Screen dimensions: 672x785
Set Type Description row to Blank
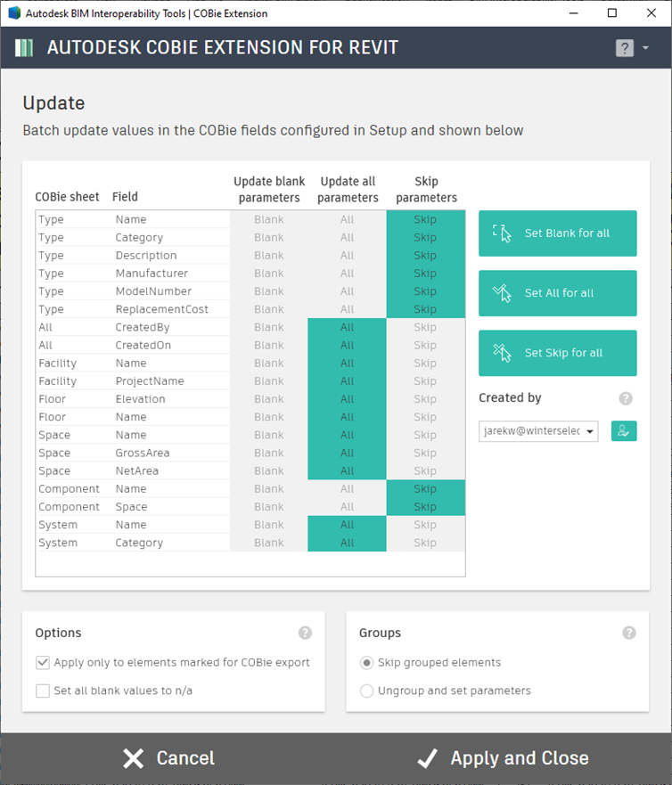point(269,256)
